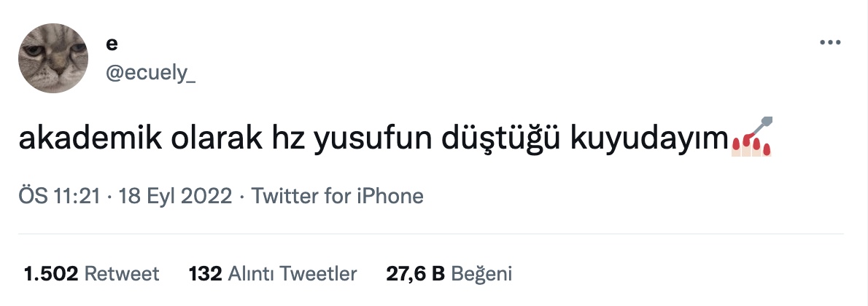Open the profile via display name "e"

click(x=112, y=44)
